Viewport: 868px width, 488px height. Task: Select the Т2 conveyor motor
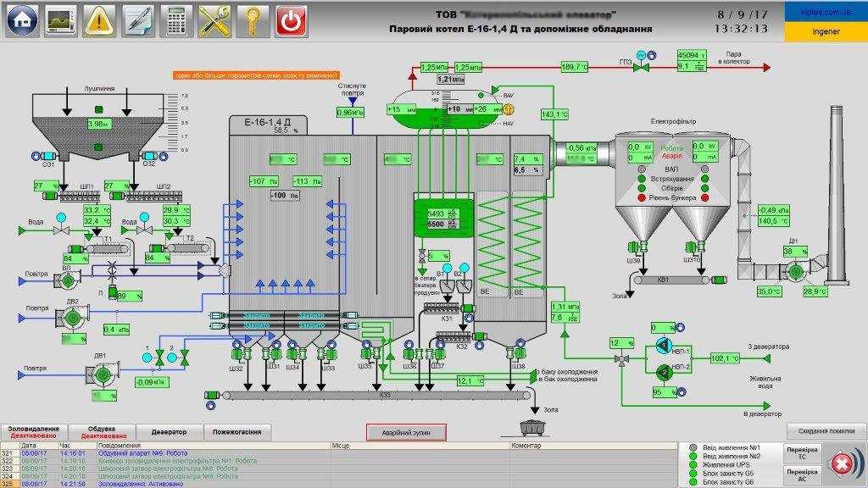point(157,249)
